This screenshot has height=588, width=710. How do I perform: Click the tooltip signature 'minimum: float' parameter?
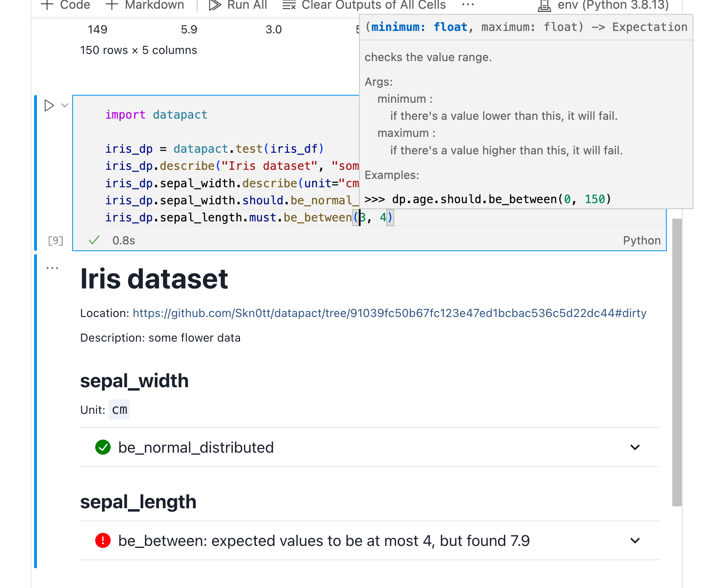click(x=419, y=27)
